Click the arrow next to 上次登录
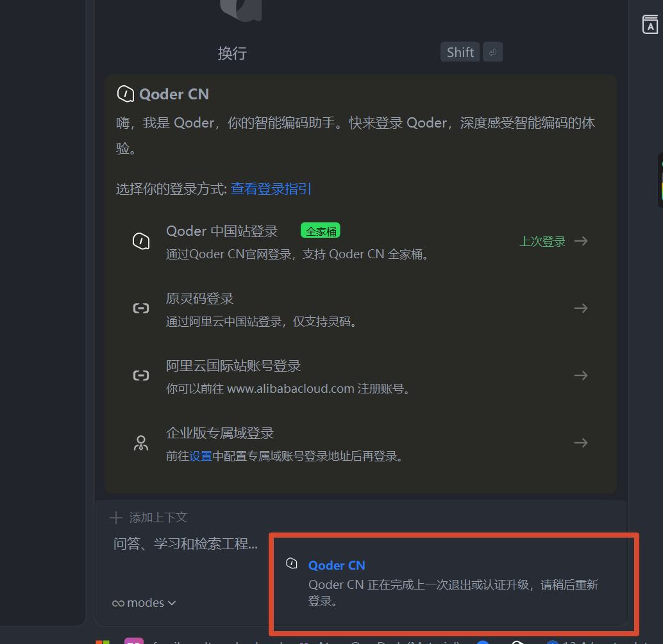The image size is (663, 644). (581, 241)
